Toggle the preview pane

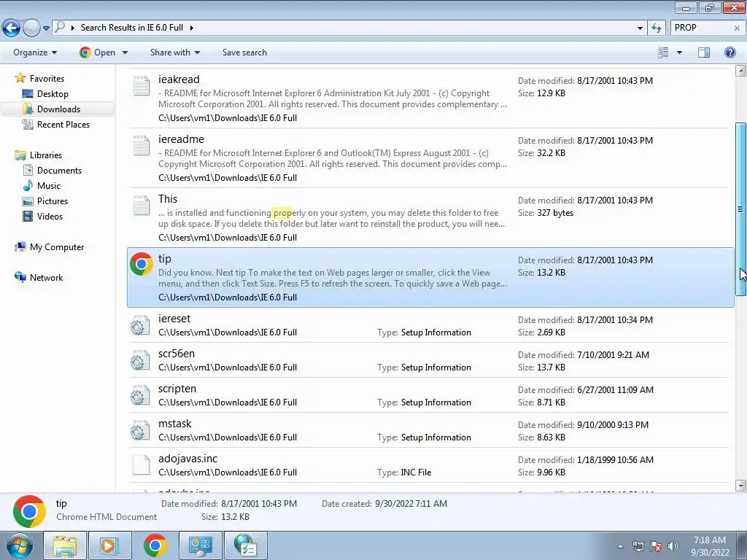coord(704,52)
